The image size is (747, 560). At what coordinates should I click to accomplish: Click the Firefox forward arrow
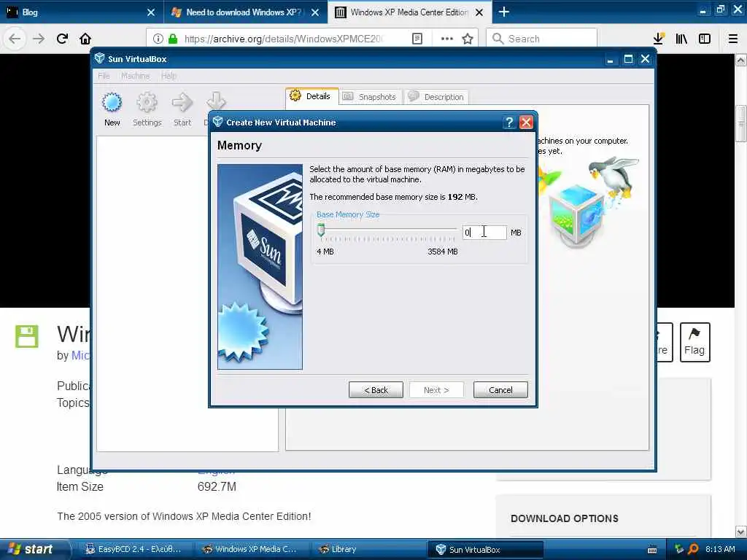pos(39,39)
